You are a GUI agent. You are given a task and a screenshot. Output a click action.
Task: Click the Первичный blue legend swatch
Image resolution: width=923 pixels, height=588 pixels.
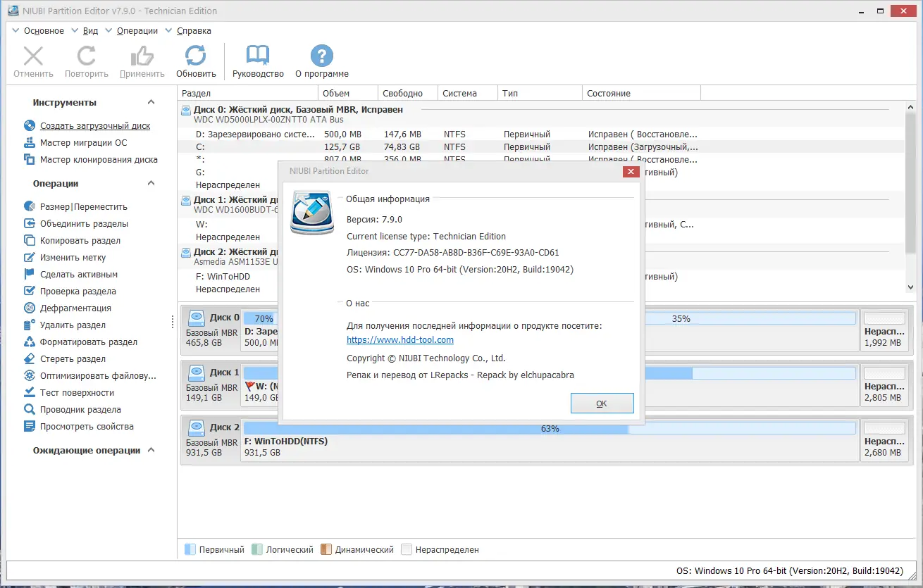190,549
